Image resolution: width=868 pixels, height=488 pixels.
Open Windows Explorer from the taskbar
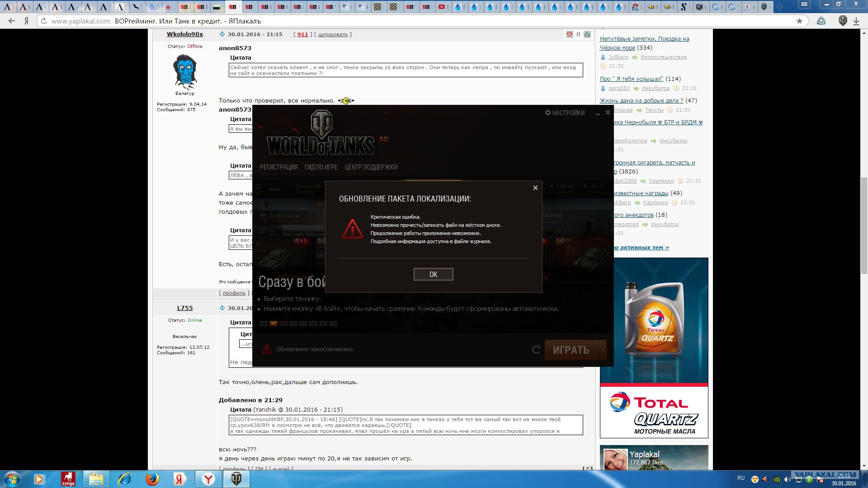pyautogui.click(x=96, y=479)
